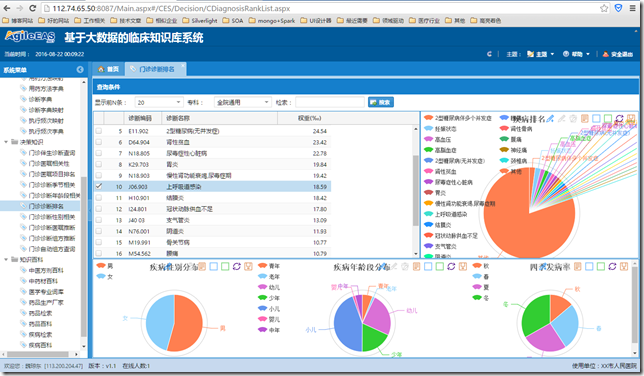644x376 pixels.
Task: Restore the gender distribution chart with refresh icon
Action: pos(237,267)
